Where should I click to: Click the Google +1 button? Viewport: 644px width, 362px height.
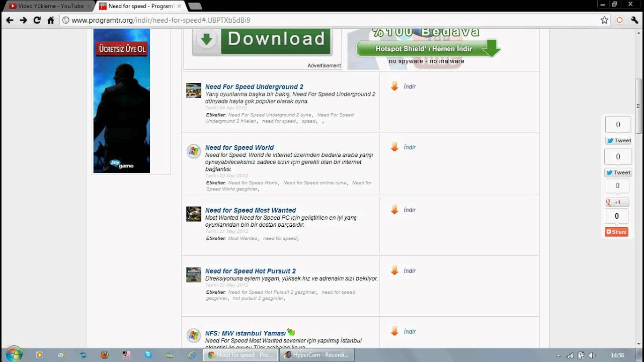click(x=617, y=202)
